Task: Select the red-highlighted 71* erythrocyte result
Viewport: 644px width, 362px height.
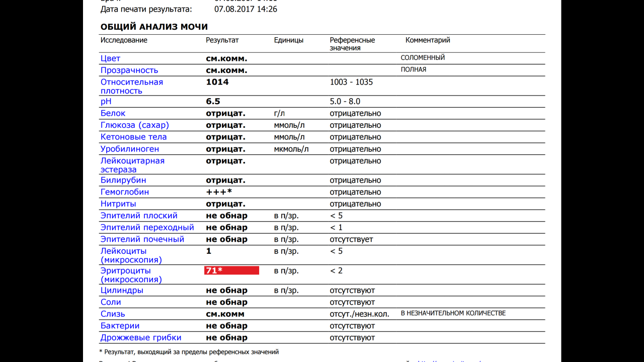Action: coord(231,270)
